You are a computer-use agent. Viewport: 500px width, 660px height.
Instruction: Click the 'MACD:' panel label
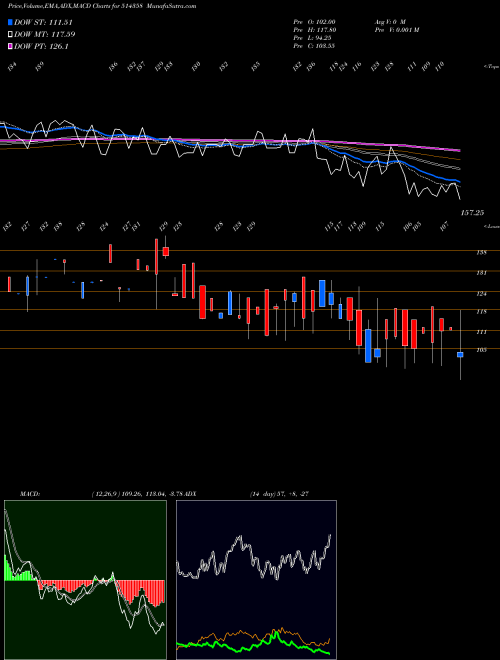tap(30, 494)
